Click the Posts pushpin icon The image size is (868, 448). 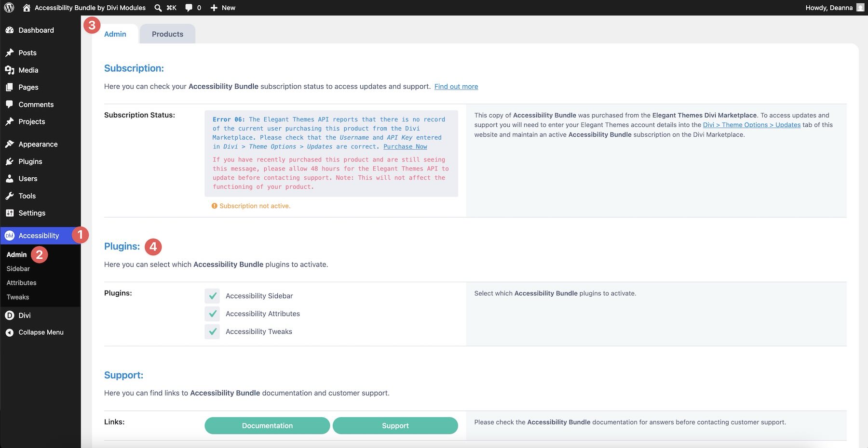(x=10, y=53)
